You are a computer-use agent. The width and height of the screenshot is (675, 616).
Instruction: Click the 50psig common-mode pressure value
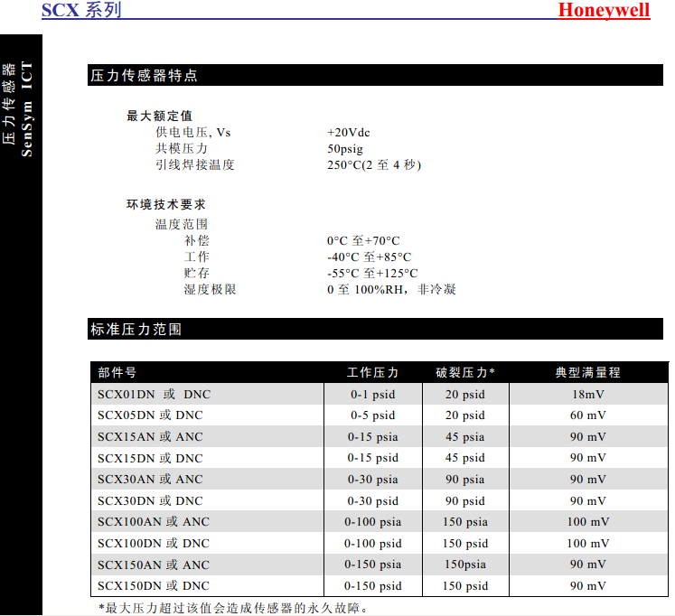coord(345,149)
